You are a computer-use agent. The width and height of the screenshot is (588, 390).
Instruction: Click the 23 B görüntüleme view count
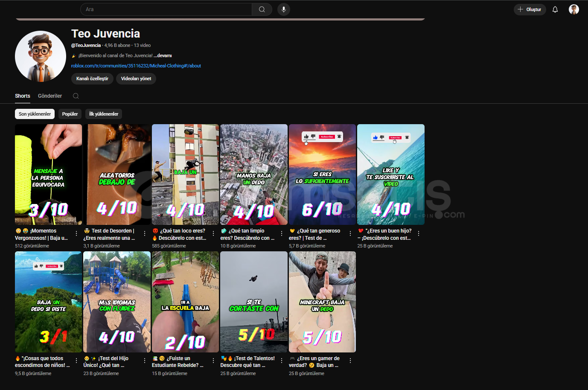[x=101, y=373]
